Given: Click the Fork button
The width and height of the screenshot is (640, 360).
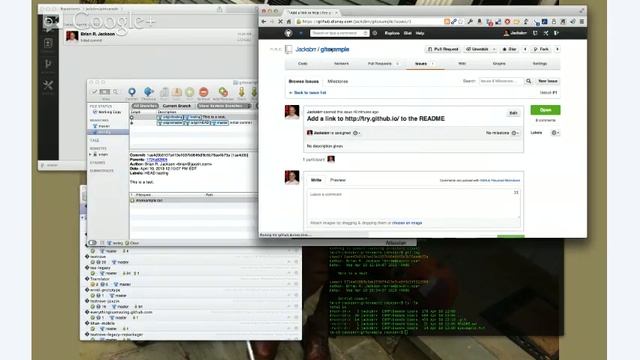Looking at the screenshot, I should coord(541,49).
